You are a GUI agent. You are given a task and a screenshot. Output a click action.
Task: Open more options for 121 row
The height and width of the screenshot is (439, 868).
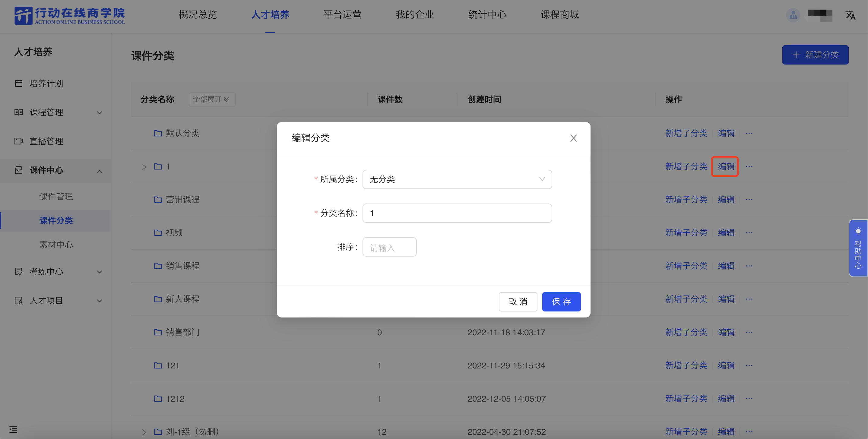click(749, 365)
